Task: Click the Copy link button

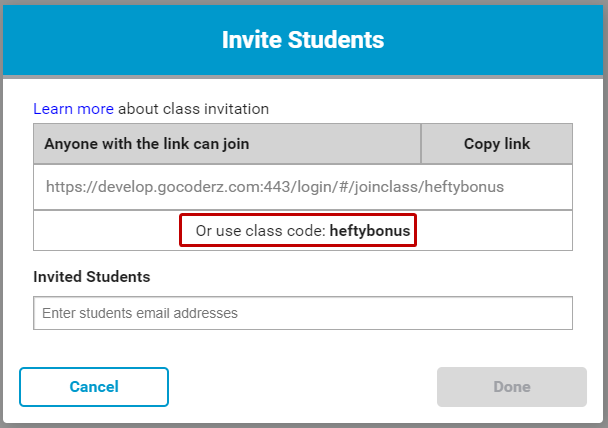Action: click(x=496, y=144)
